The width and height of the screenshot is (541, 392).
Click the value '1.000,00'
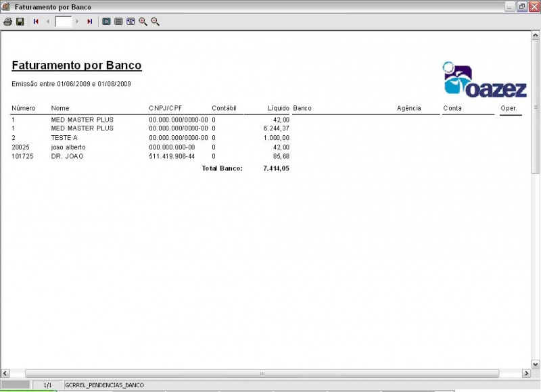pos(277,138)
